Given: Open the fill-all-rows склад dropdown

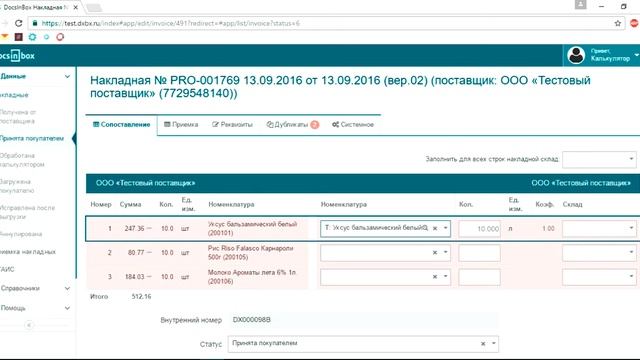Looking at the screenshot, I should (599, 159).
